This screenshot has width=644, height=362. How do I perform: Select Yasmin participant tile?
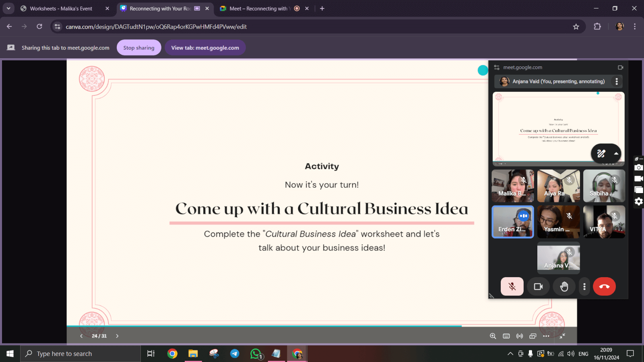tap(559, 222)
